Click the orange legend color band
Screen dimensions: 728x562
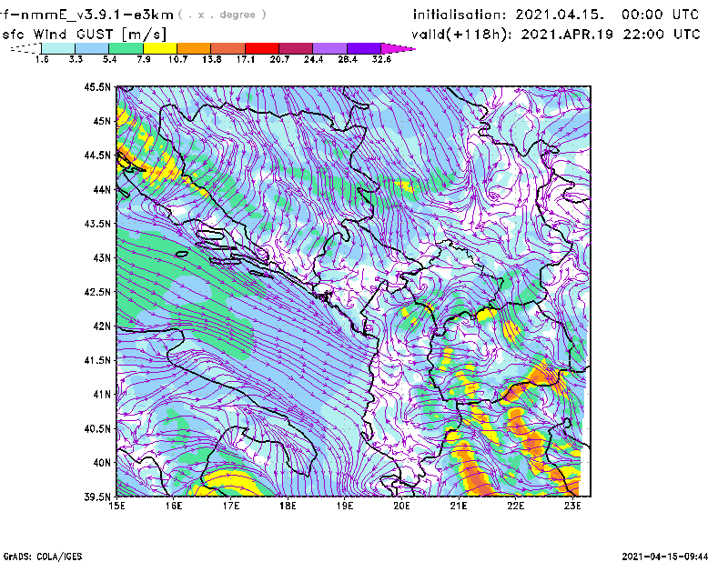194,48
